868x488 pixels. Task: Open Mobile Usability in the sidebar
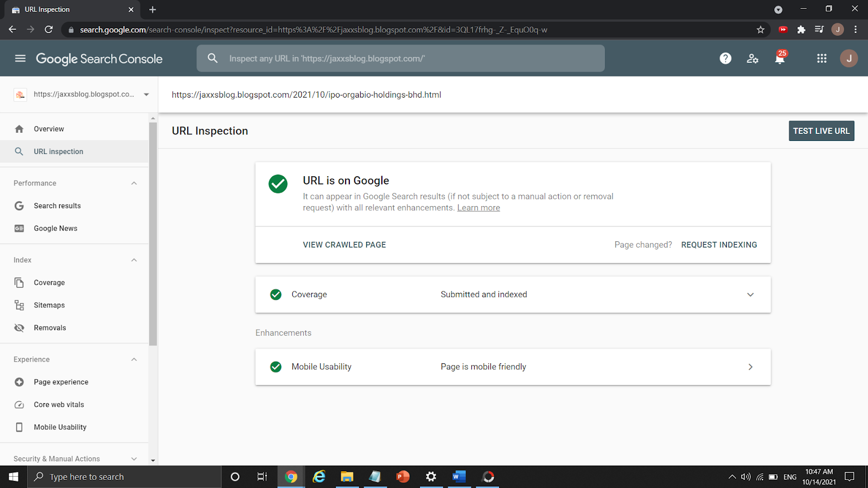click(74, 427)
